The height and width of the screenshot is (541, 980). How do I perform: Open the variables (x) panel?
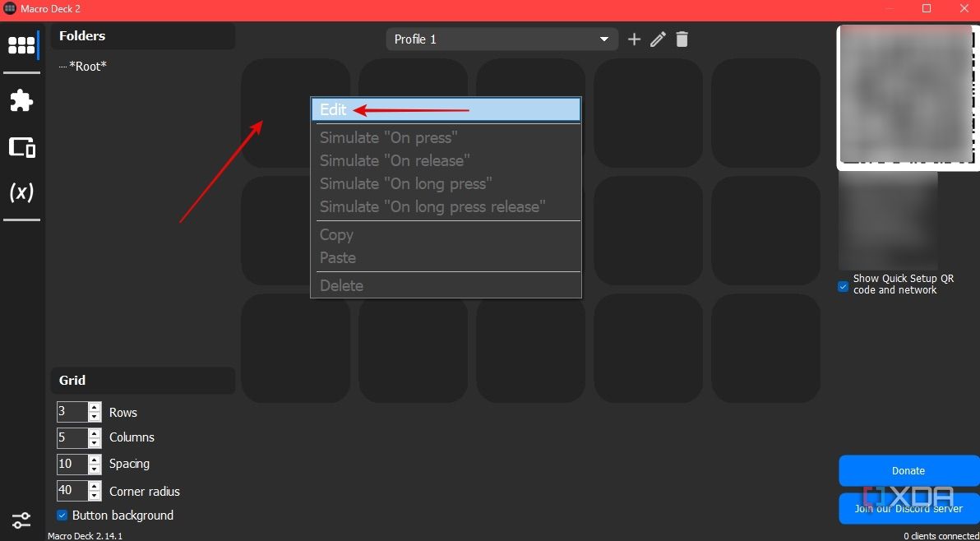coord(21,192)
